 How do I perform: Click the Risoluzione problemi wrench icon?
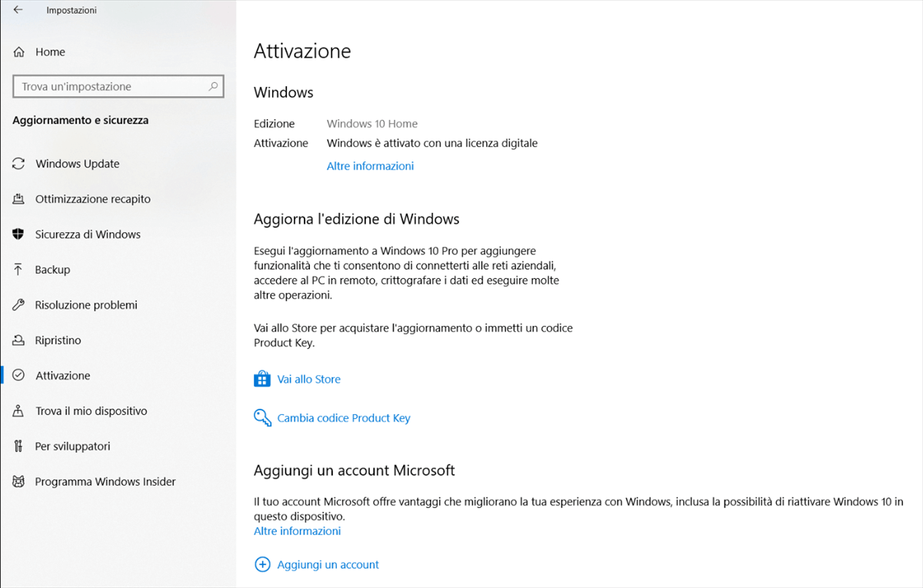point(18,305)
